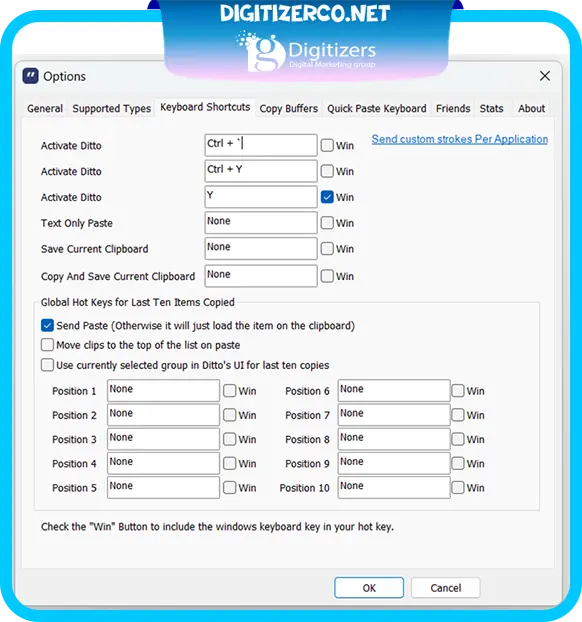Switch to the General tab
The height and width of the screenshot is (622, 582).
point(45,108)
